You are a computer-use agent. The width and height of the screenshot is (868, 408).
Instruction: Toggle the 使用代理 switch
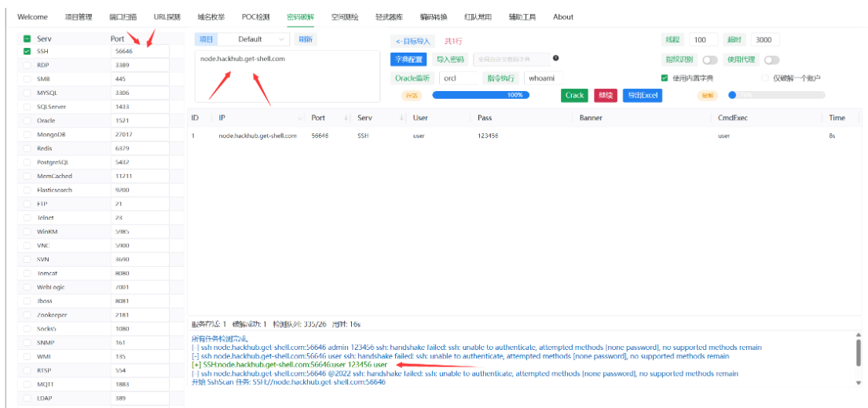click(771, 60)
